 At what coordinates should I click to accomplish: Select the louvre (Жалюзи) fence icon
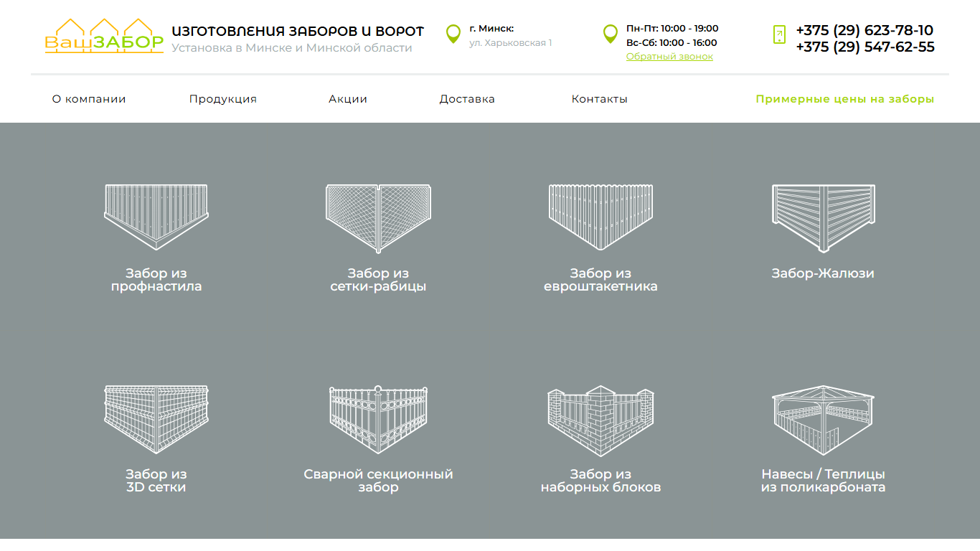click(x=823, y=218)
